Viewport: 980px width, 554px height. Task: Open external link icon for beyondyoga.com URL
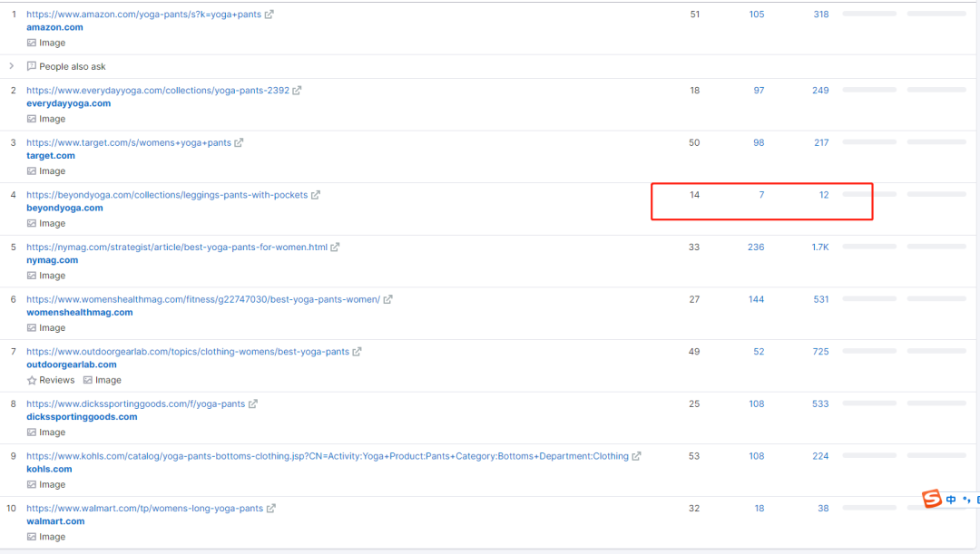[316, 195]
